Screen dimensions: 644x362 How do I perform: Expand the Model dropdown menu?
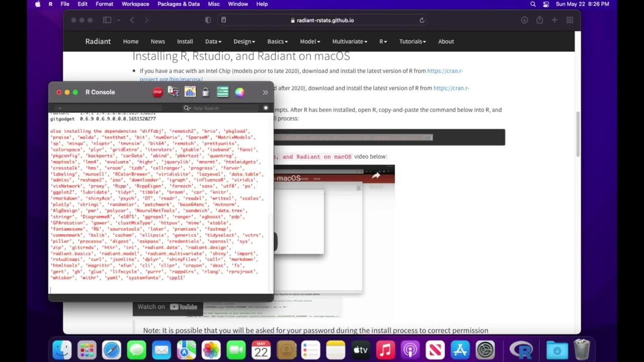point(310,41)
